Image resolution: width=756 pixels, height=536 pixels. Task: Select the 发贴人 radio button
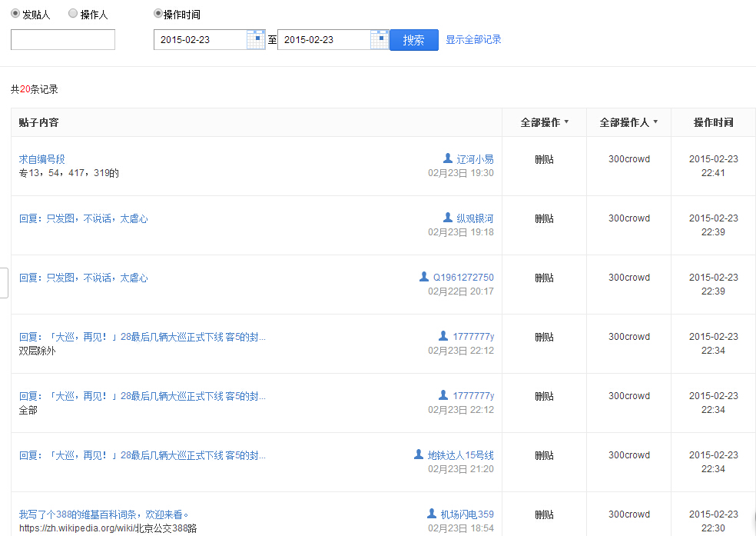pyautogui.click(x=15, y=14)
